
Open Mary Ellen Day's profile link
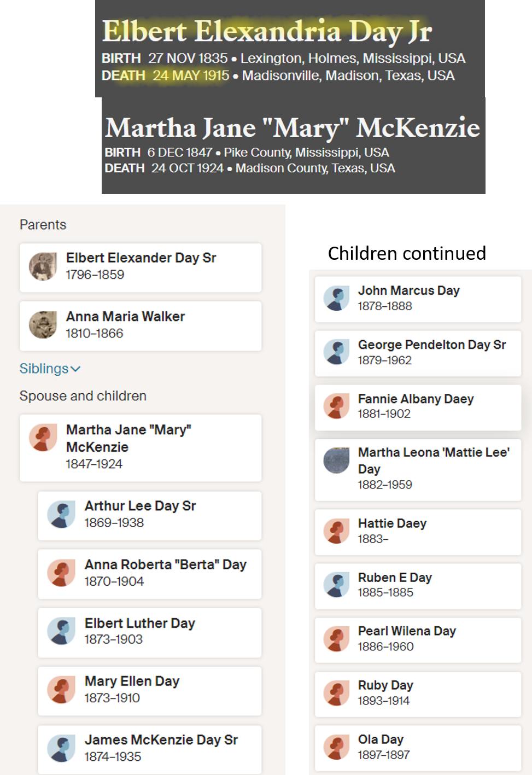(x=132, y=681)
